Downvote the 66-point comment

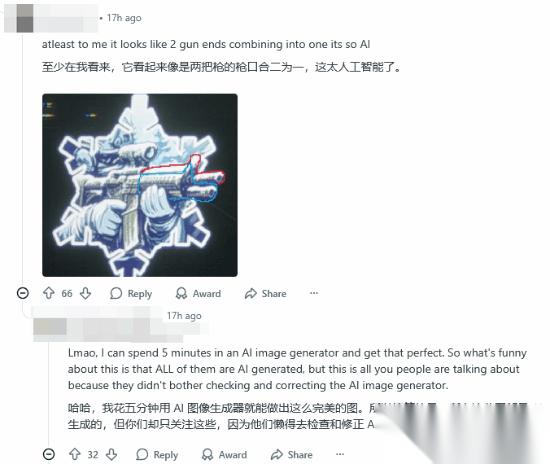86,293
